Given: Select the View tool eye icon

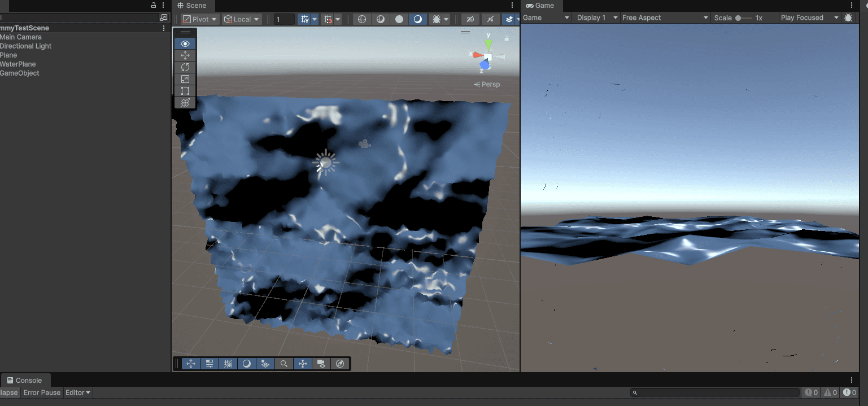Looking at the screenshot, I should (185, 43).
